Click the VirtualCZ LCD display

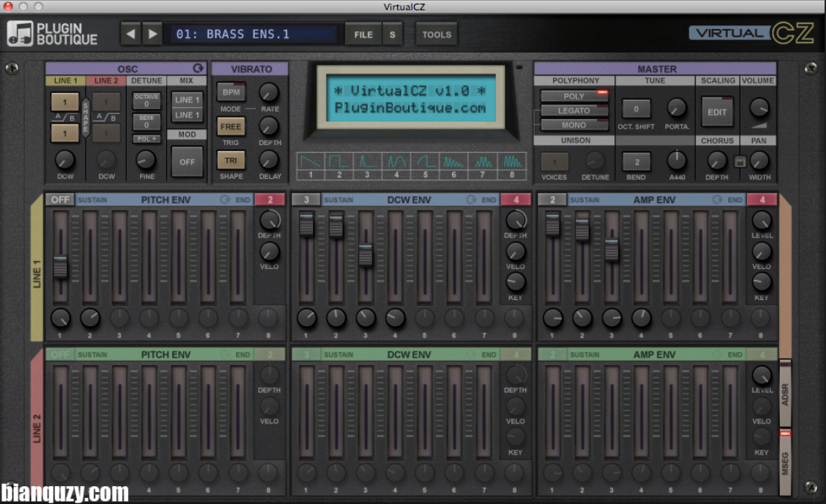pyautogui.click(x=410, y=98)
